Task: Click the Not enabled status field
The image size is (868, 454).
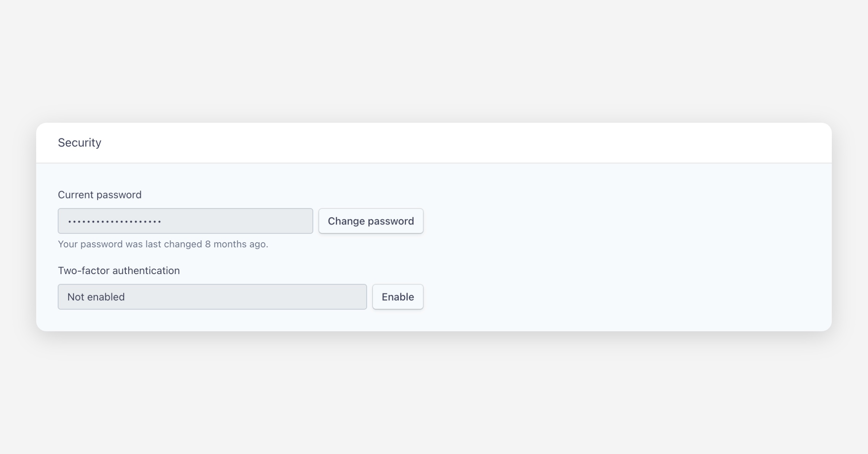Action: click(212, 297)
